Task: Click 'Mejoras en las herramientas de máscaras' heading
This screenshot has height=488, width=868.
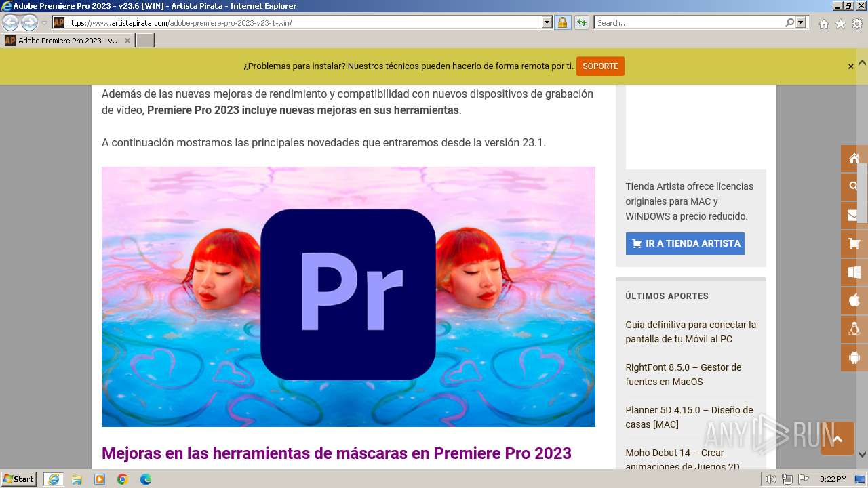Action: point(336,453)
